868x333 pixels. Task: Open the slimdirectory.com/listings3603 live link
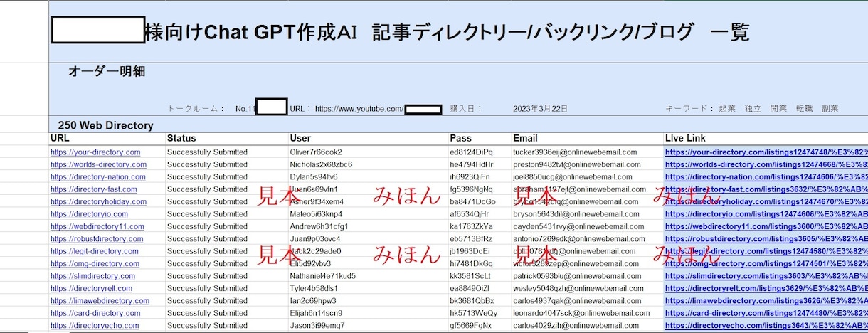point(766,276)
